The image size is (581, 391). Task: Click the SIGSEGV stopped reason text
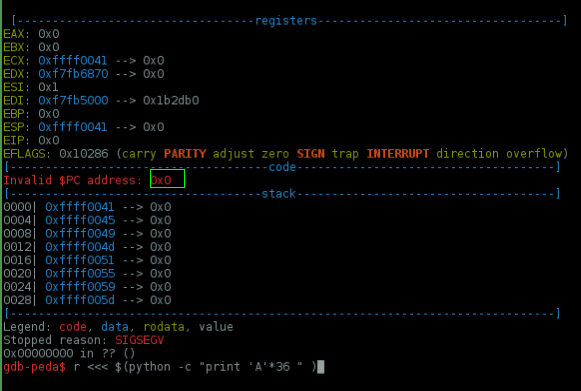pyautogui.click(x=139, y=340)
